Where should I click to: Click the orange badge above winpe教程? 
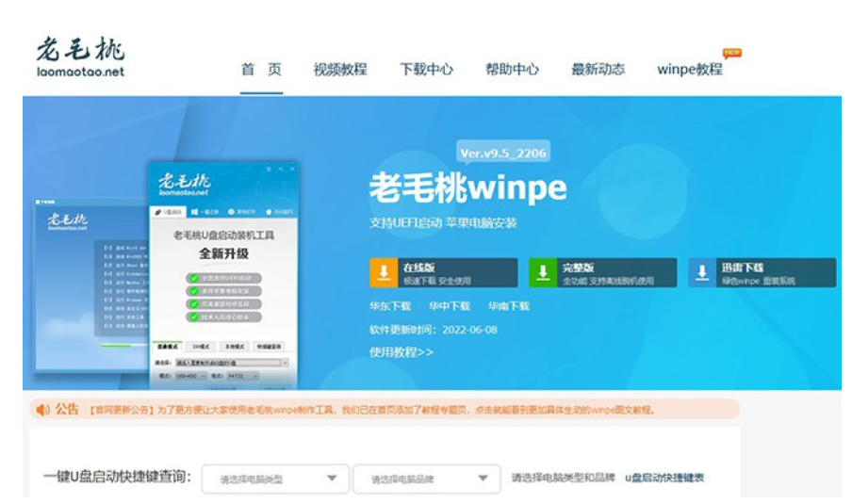[731, 53]
